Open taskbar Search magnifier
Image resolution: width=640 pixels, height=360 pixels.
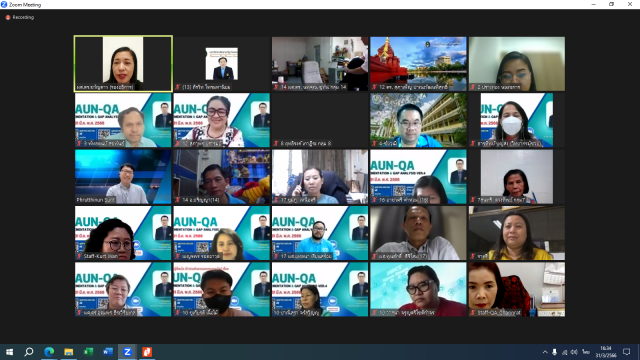pos(29,351)
